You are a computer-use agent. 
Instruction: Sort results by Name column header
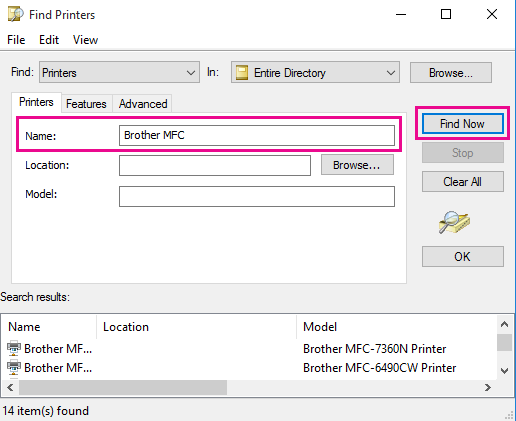(49, 327)
